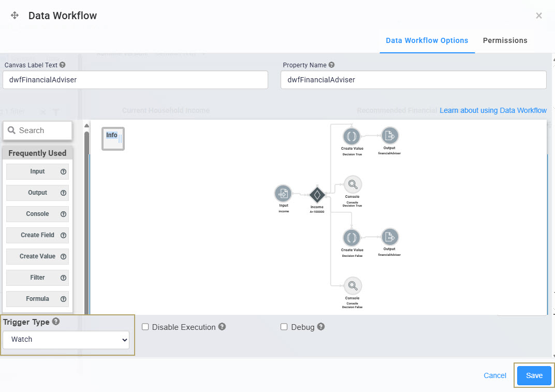This screenshot has width=555, height=392.
Task: Click the Property Name input field
Action: 414,80
